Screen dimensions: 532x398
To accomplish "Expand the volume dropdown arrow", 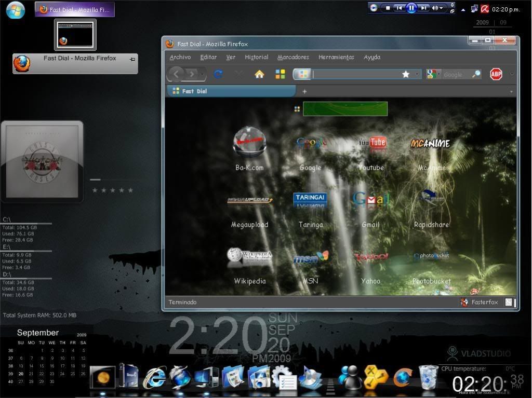I will click(442, 8).
